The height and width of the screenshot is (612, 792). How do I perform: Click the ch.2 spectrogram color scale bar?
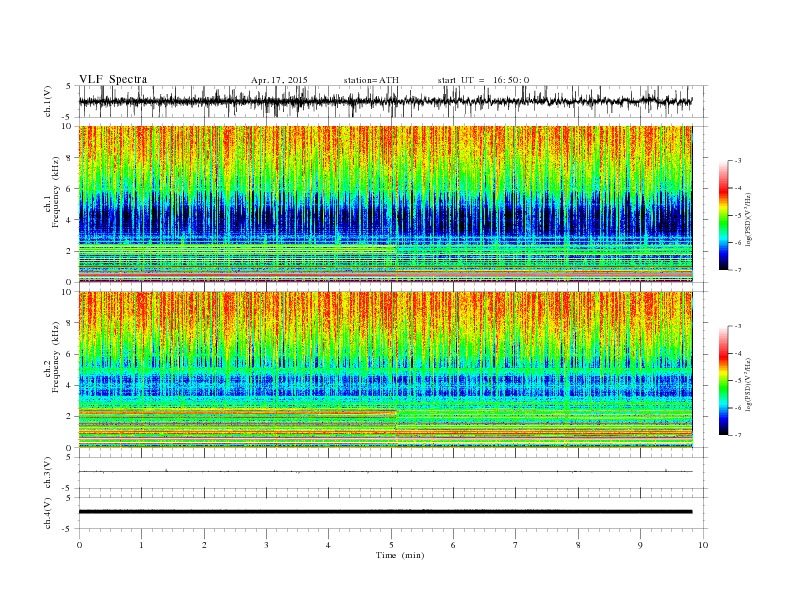[724, 381]
